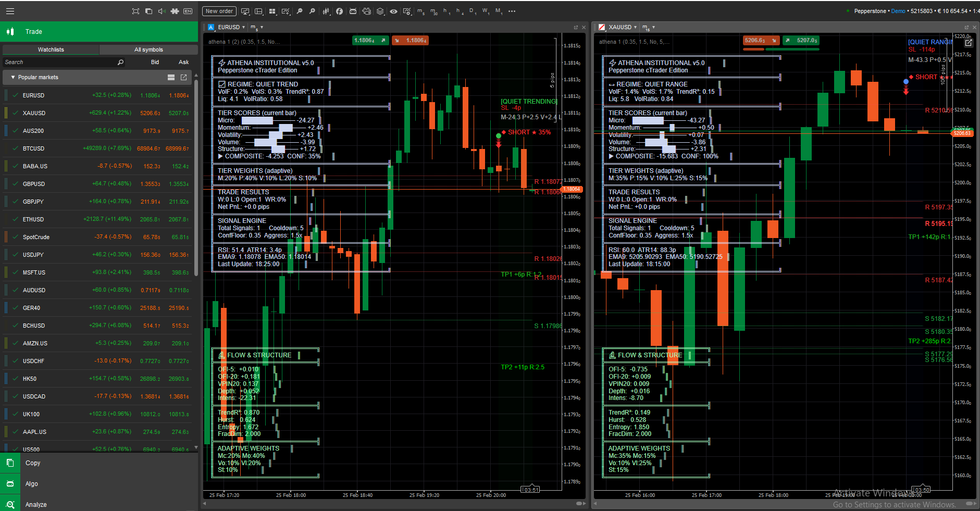Click the fullscreen mode icon
The width and height of the screenshot is (980, 511).
click(x=135, y=11)
